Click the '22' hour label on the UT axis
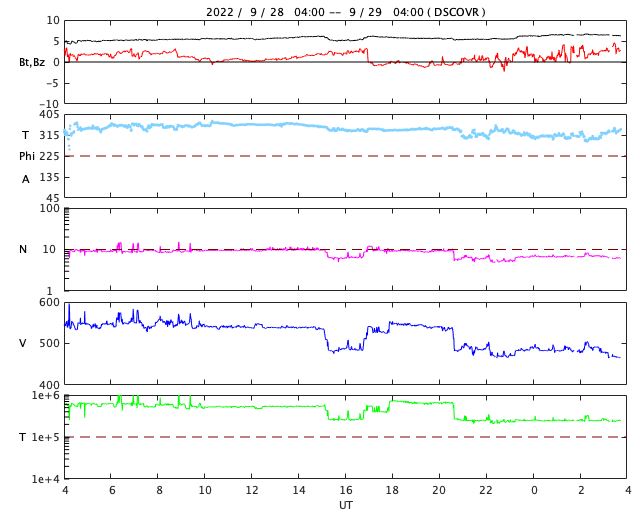 pyautogui.click(x=486, y=490)
